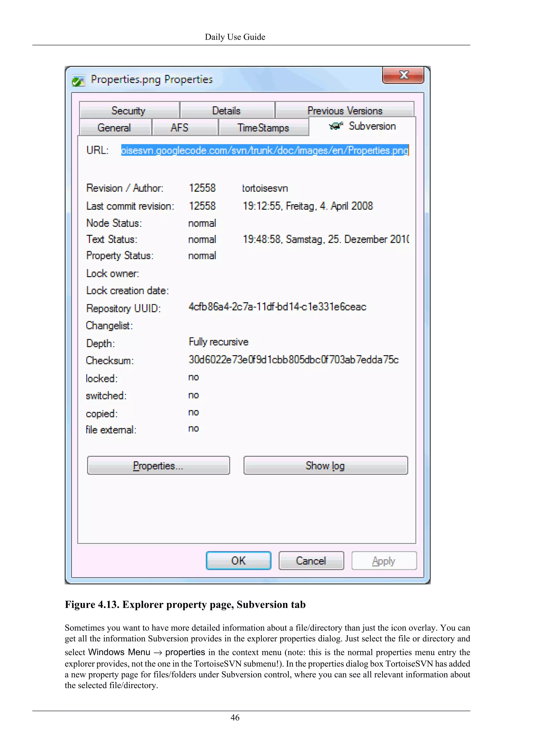Click the Text Status value normal
Screen dimensions: 535x756
[202, 239]
